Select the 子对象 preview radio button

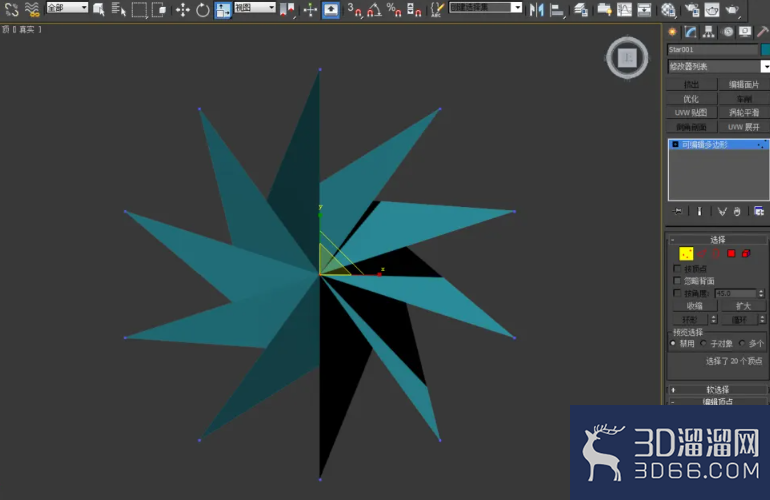point(704,343)
